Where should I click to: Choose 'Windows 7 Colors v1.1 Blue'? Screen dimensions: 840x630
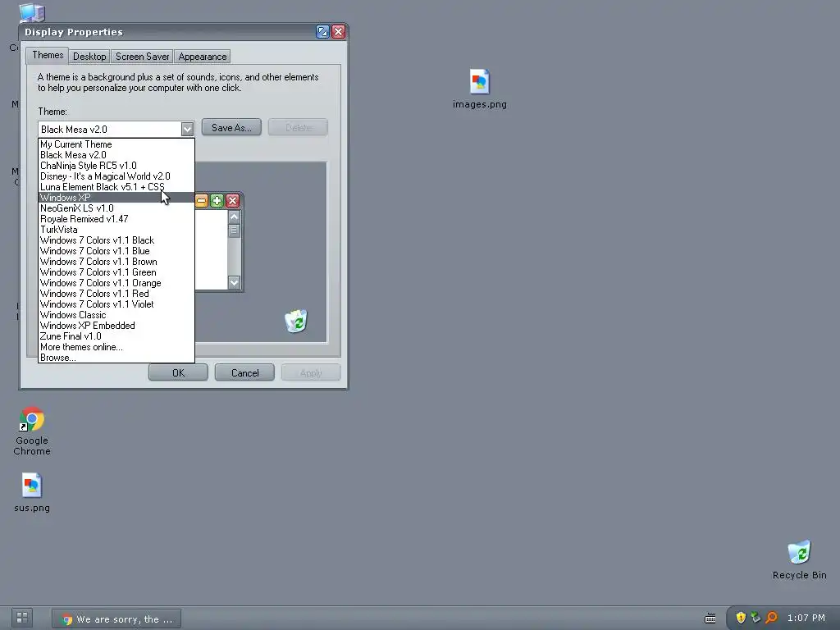(116, 251)
